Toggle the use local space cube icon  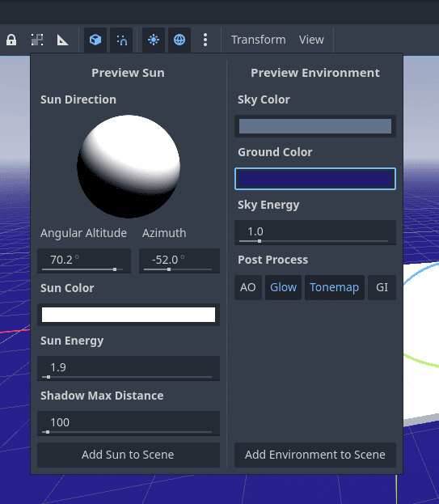point(95,40)
